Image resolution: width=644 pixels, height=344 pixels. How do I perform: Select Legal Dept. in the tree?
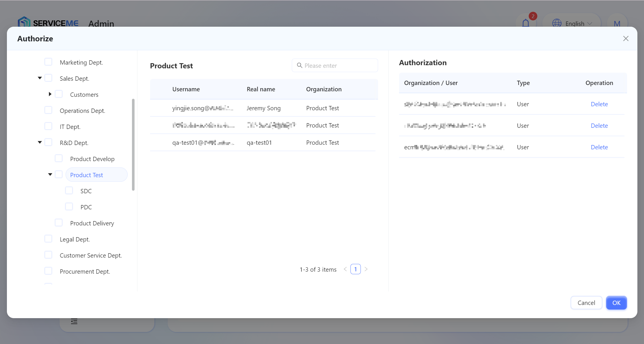75,239
